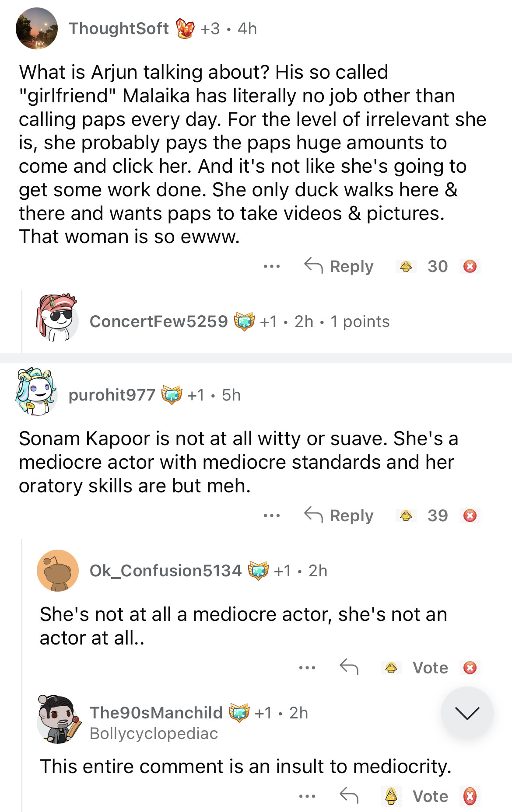Downvote purohit977's comment
Viewport: 512px width, 812px height.
tap(470, 516)
